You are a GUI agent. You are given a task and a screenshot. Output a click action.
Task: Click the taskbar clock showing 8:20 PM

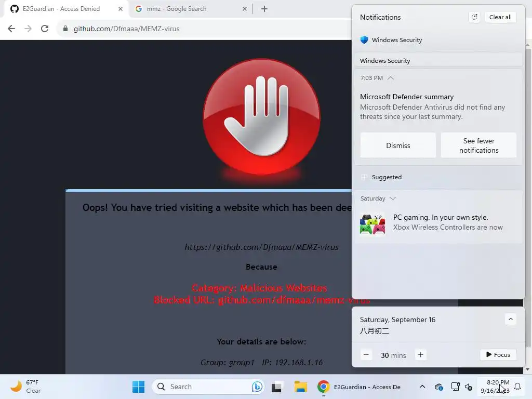click(x=495, y=387)
